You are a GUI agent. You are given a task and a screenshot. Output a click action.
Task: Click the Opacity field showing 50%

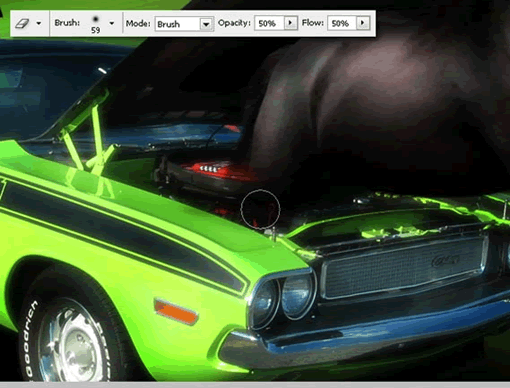pos(269,23)
